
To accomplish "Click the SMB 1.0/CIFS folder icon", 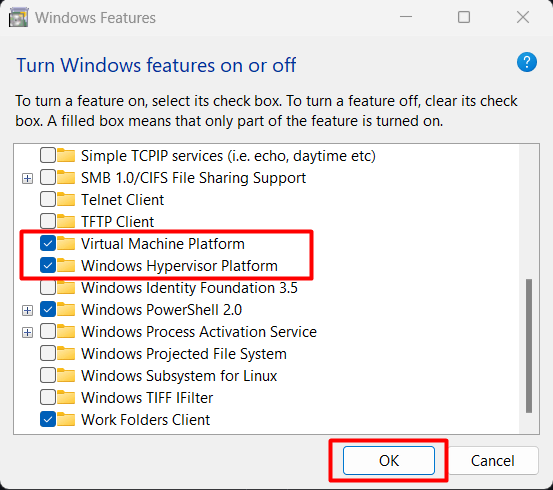I will (66, 178).
